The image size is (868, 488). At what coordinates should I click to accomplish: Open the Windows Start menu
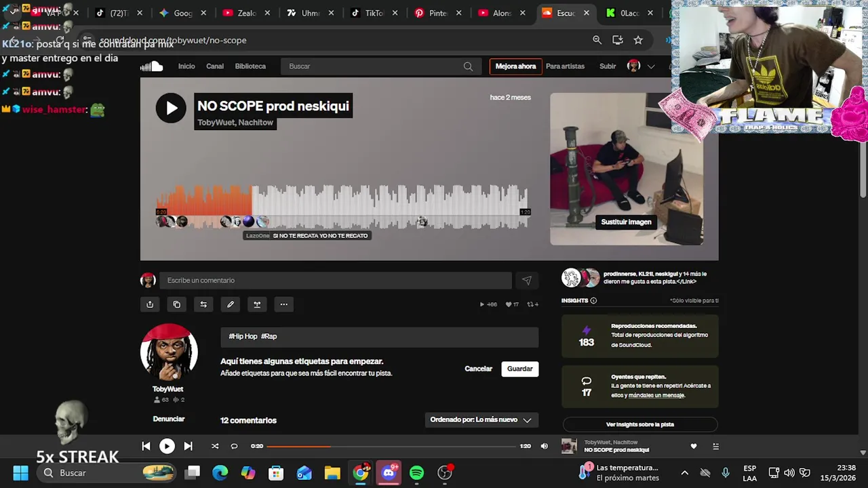[x=20, y=472]
